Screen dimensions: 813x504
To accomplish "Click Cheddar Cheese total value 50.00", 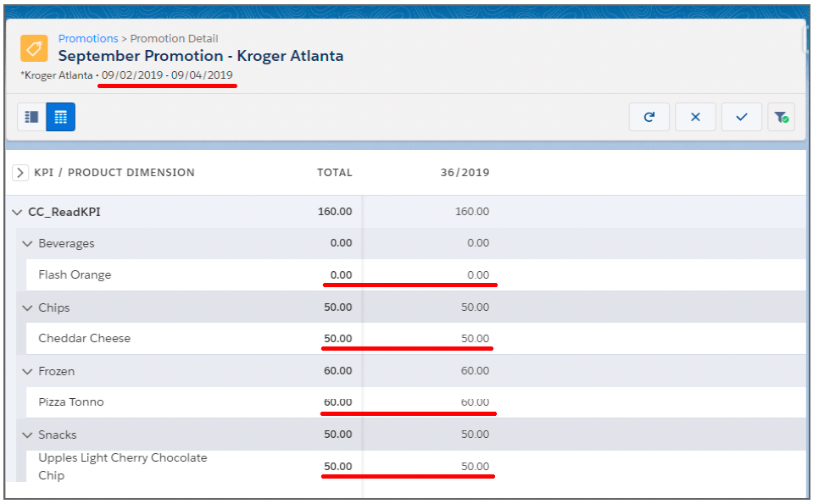I will (338, 339).
